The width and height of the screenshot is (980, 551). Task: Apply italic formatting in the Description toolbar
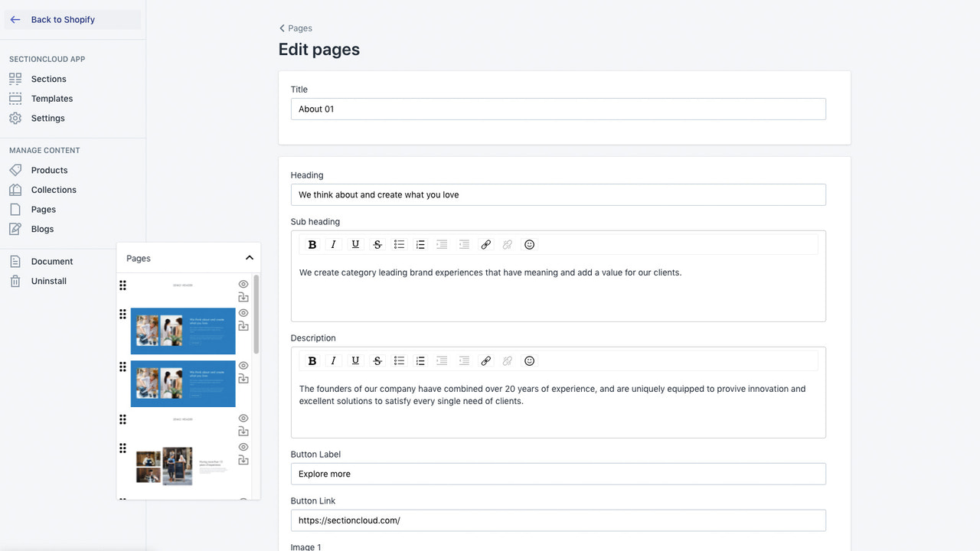(333, 360)
